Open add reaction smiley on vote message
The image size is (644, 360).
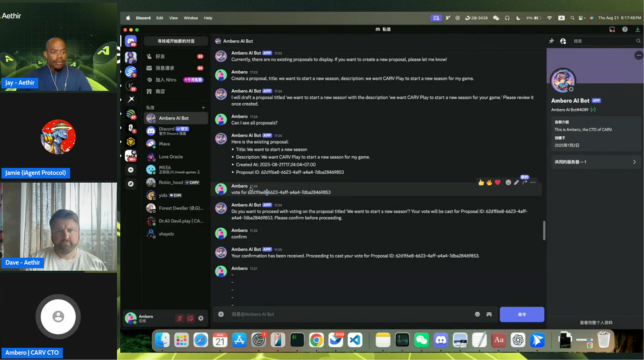[x=508, y=182]
